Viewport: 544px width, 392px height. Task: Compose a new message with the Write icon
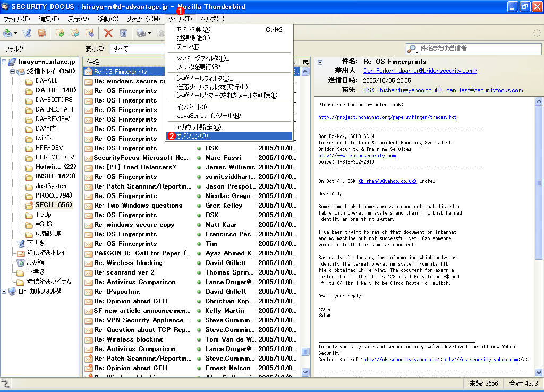pyautogui.click(x=27, y=33)
